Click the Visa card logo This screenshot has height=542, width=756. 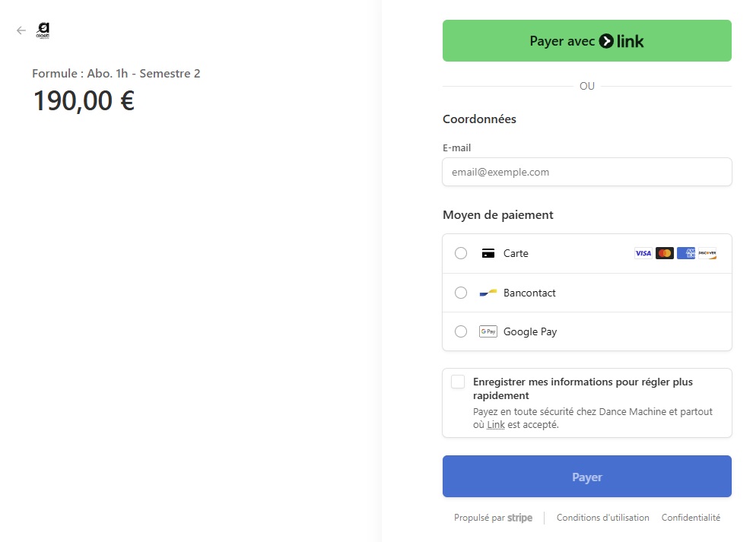[643, 253]
